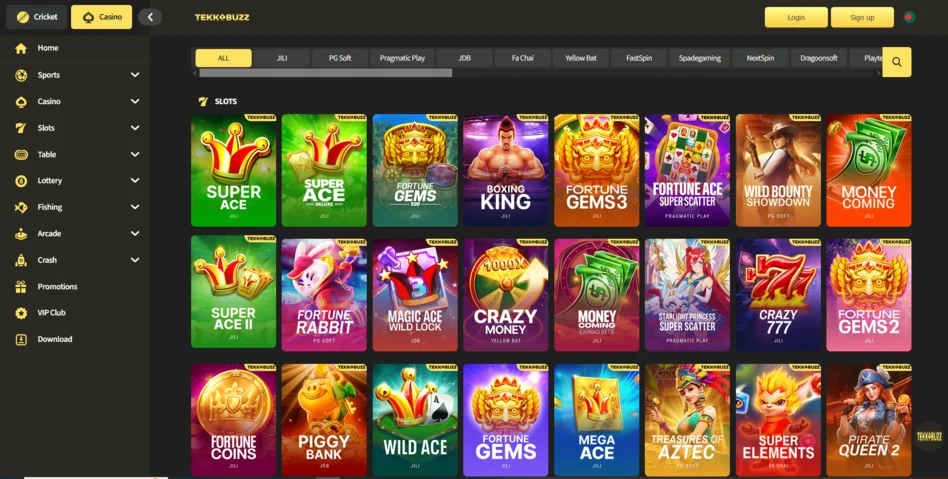948x479 pixels.
Task: Select the VIP Club badge icon
Action: click(x=21, y=313)
